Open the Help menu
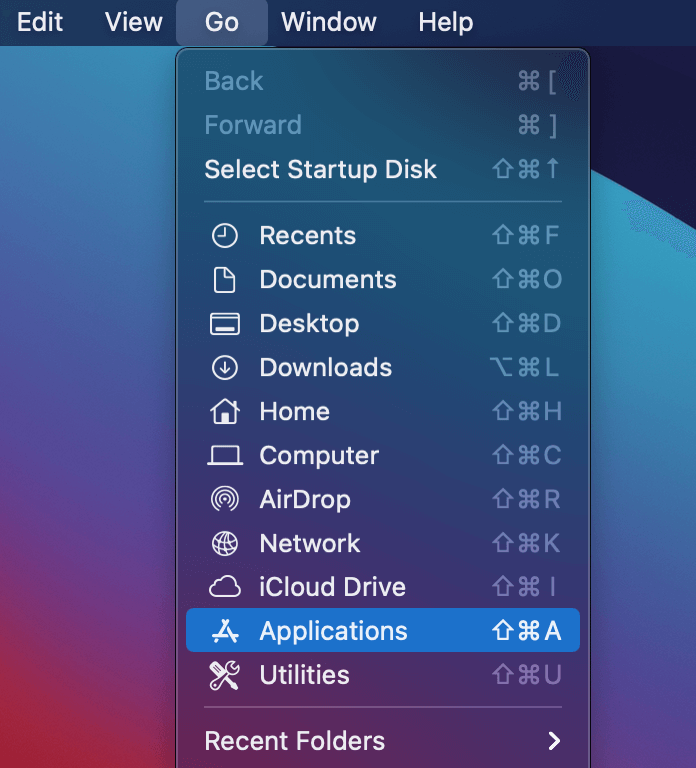Screen dimensions: 696x768 tap(446, 22)
